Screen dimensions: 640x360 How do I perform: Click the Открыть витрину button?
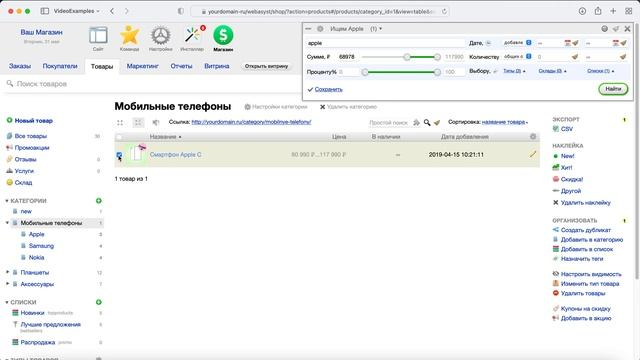pyautogui.click(x=267, y=66)
